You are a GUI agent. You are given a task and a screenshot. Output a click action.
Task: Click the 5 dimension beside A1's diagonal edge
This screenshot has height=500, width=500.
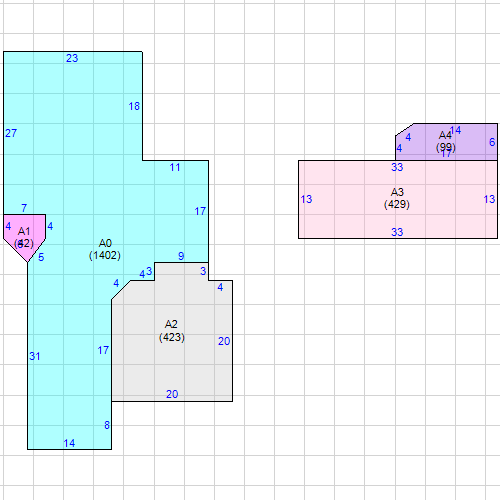point(41,257)
